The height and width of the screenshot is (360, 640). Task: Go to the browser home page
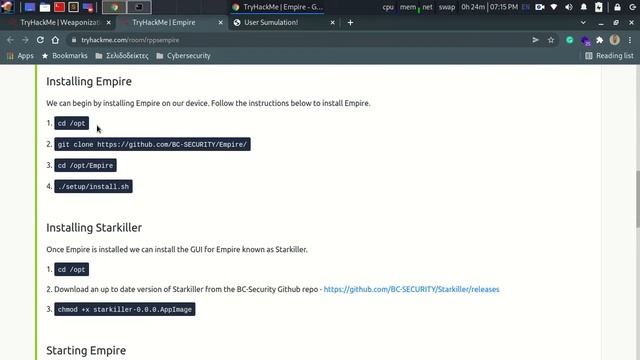(55, 40)
